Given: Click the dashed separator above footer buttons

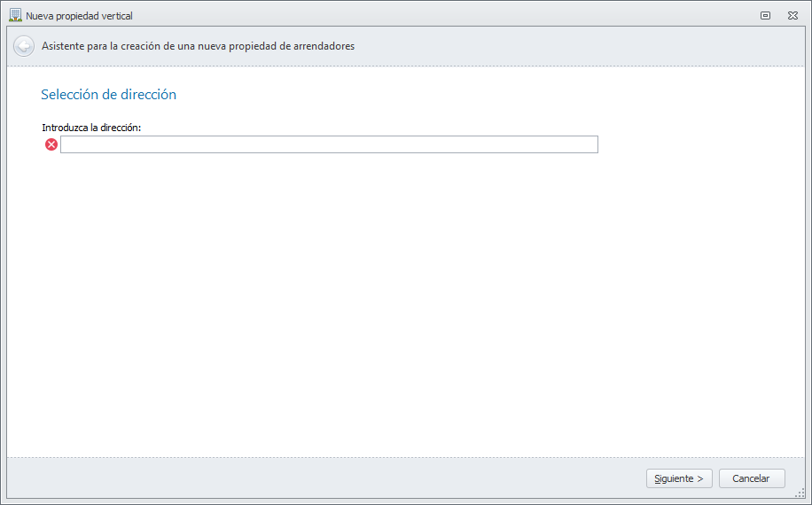Looking at the screenshot, I should point(399,458).
